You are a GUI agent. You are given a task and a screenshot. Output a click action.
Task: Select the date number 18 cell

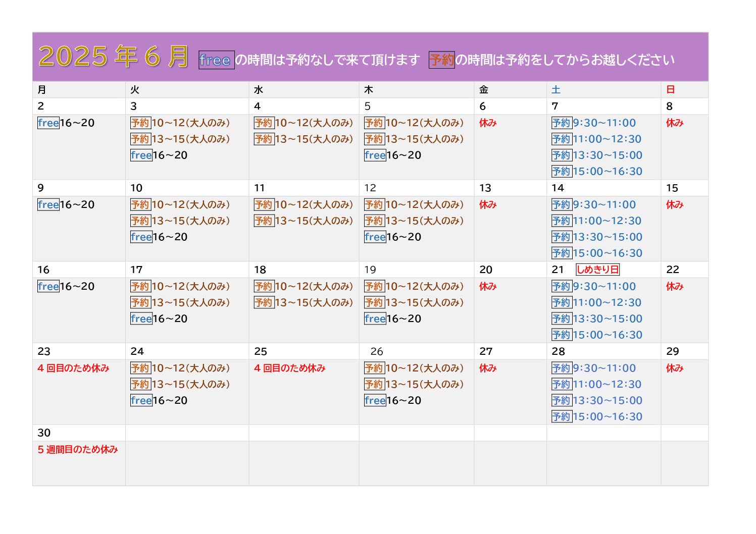click(x=260, y=270)
